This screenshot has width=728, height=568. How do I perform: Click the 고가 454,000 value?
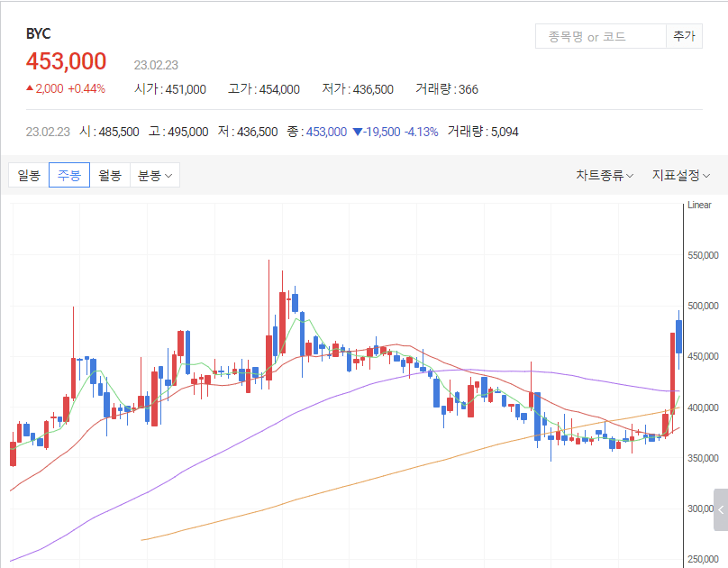coord(264,88)
